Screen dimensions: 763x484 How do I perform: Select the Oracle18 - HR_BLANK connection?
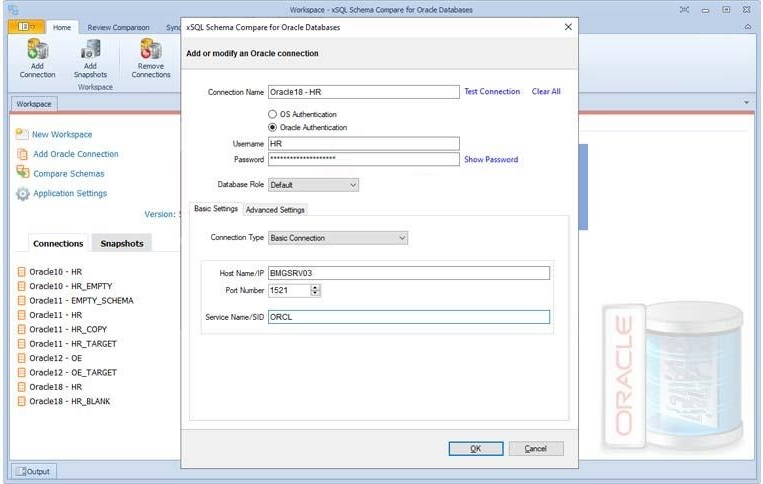point(70,401)
